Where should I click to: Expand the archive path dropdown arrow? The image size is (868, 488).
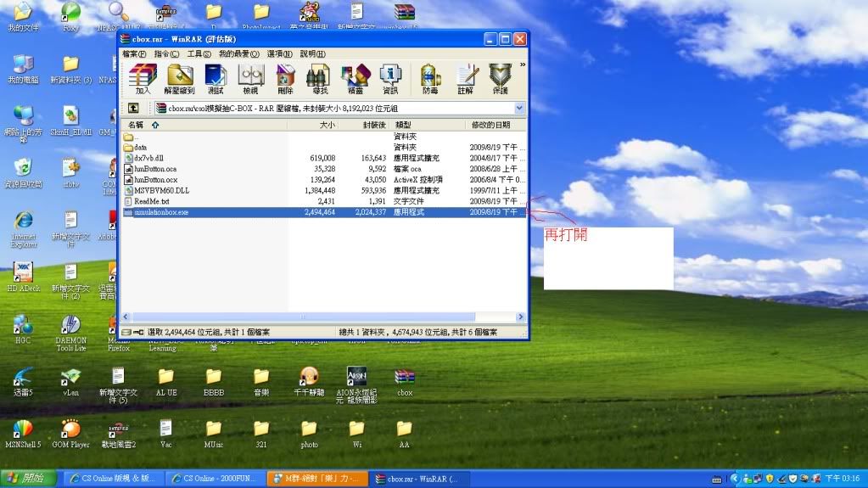519,109
